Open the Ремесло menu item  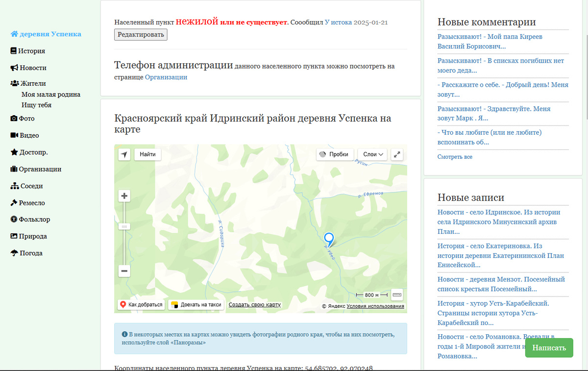(32, 203)
